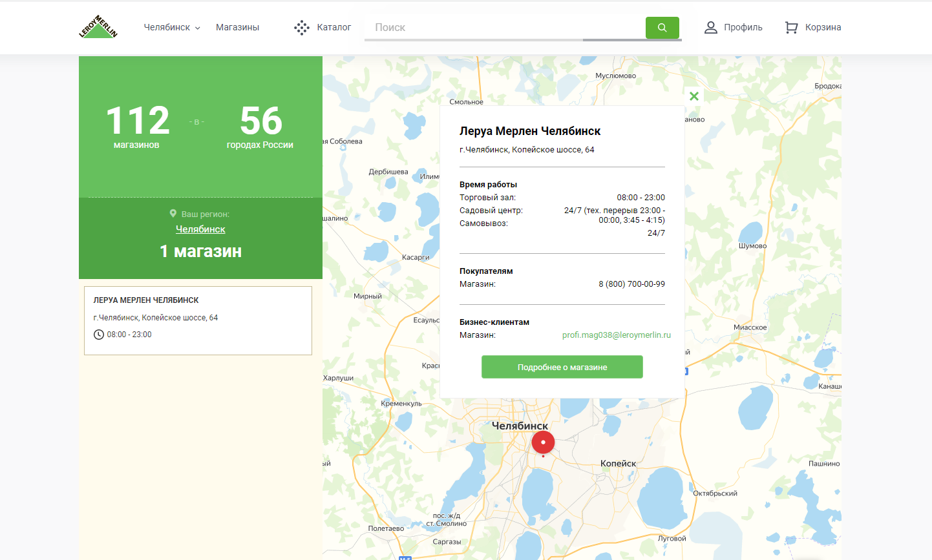Click the Шумово label on the map
932x560 pixels.
click(x=753, y=246)
